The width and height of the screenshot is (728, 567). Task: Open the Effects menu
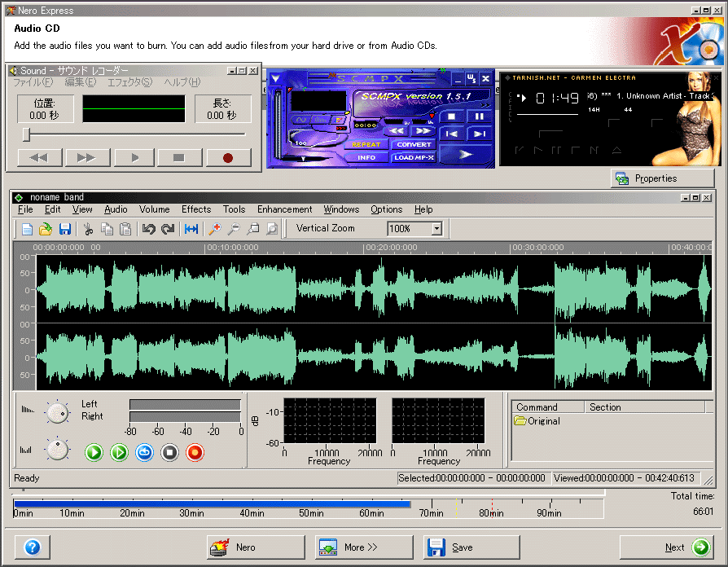[196, 209]
